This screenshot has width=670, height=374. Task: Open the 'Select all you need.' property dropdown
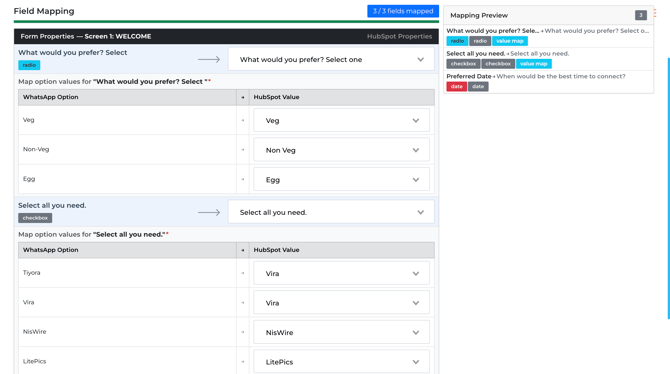click(331, 212)
